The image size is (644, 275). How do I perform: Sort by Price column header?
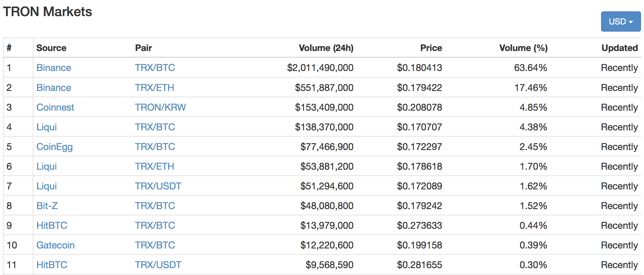click(x=431, y=48)
